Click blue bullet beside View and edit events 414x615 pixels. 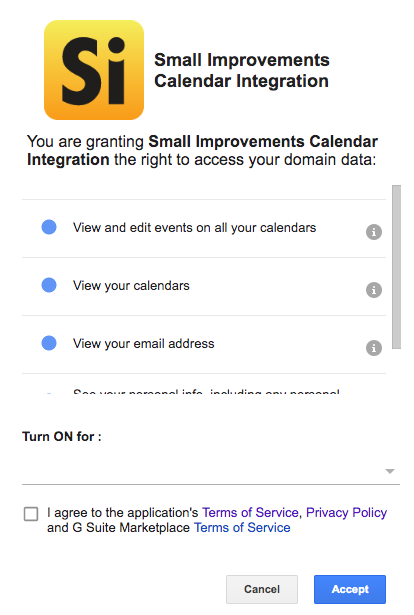(x=49, y=227)
